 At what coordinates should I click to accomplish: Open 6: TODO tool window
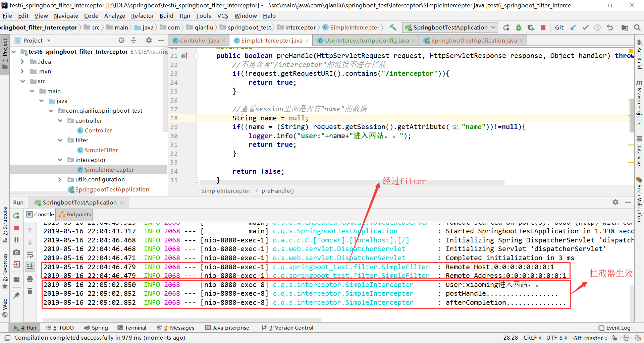point(60,328)
